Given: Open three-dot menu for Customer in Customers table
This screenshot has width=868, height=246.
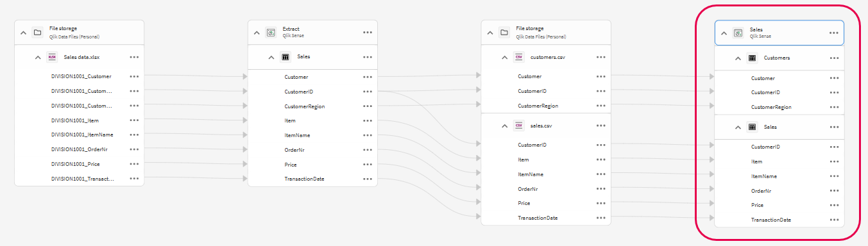Looking at the screenshot, I should tap(834, 78).
